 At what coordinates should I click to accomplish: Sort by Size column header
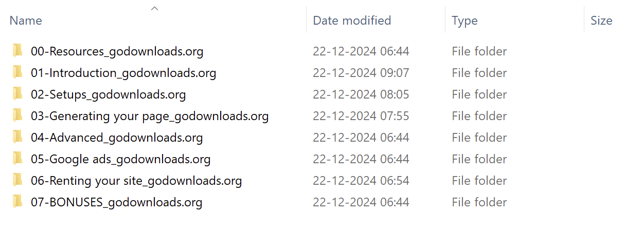tap(601, 21)
